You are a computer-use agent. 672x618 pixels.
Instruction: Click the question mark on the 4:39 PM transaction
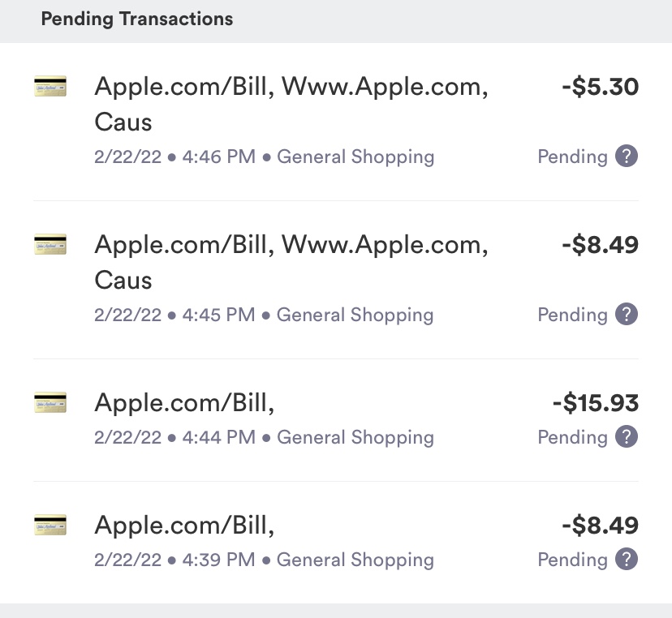pos(625,560)
